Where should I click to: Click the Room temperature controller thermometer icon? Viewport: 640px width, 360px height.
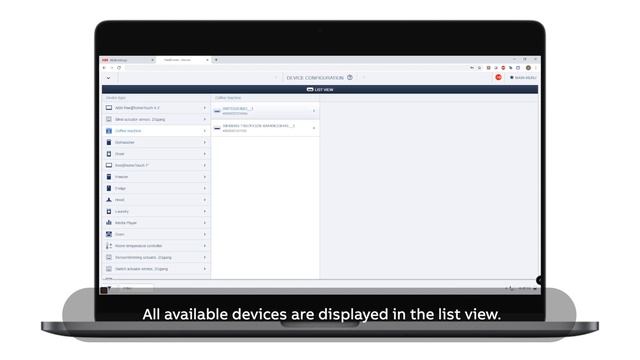[x=109, y=246]
